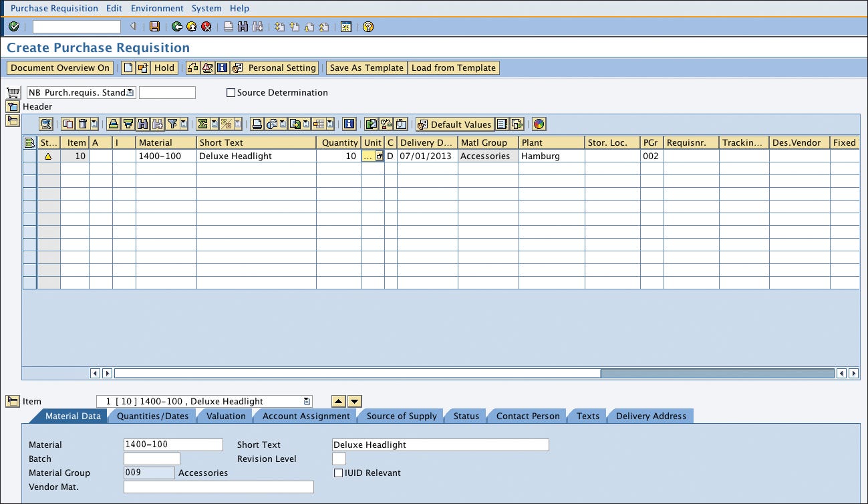Click the Details magnifier icon in grid toolbar
The image size is (868, 504).
pyautogui.click(x=45, y=124)
